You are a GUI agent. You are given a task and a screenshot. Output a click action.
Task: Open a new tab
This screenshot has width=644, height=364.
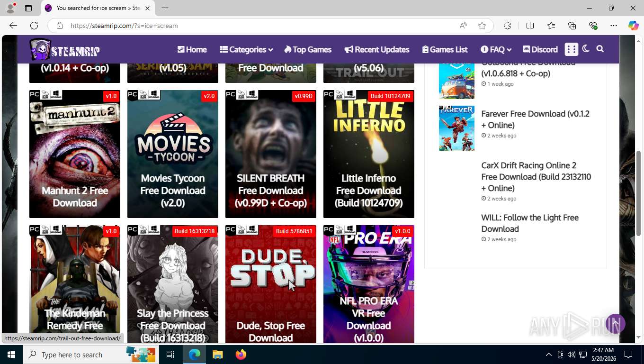165,8
